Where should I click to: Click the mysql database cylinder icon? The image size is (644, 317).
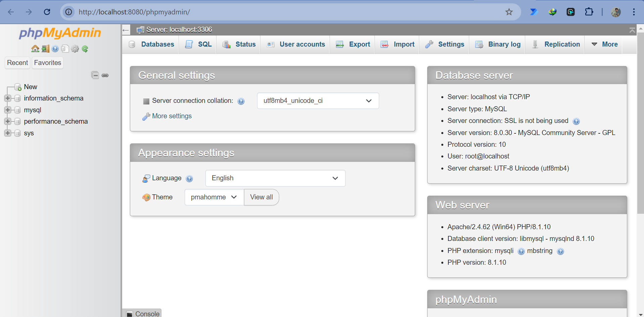coord(18,110)
